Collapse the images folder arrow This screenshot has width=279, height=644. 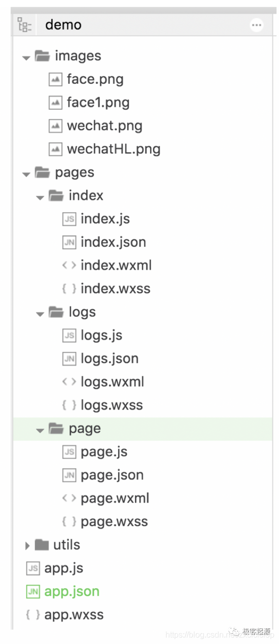[x=26, y=57]
